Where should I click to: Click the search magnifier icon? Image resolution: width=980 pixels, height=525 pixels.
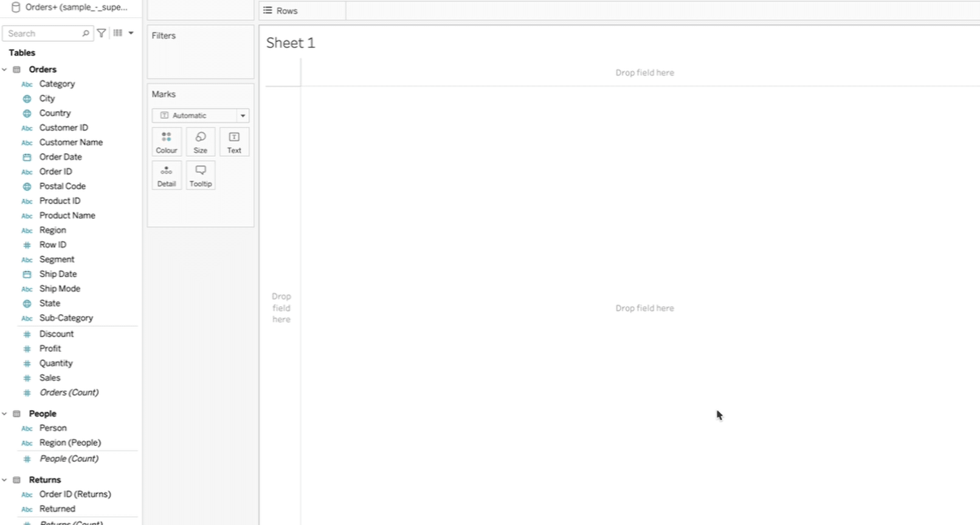coord(86,33)
